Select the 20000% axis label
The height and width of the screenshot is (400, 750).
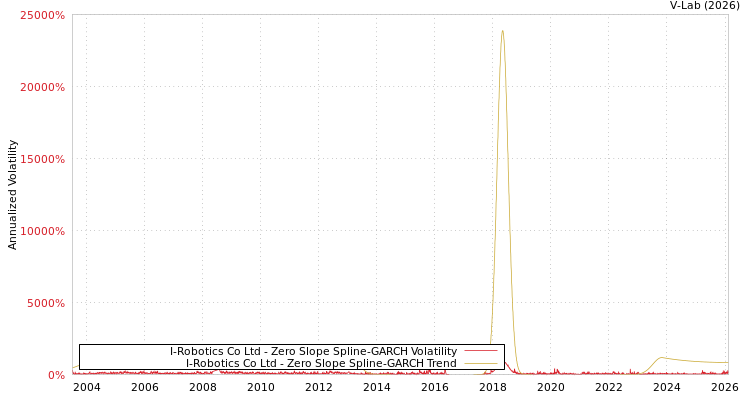point(42,87)
